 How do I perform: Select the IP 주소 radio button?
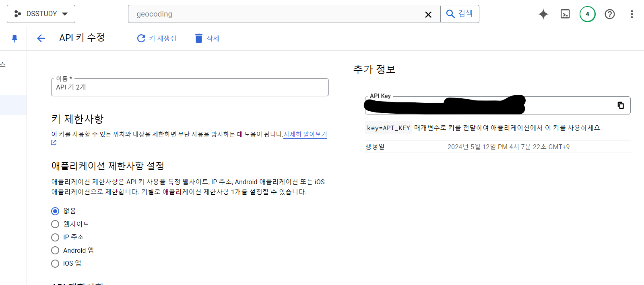(x=55, y=237)
